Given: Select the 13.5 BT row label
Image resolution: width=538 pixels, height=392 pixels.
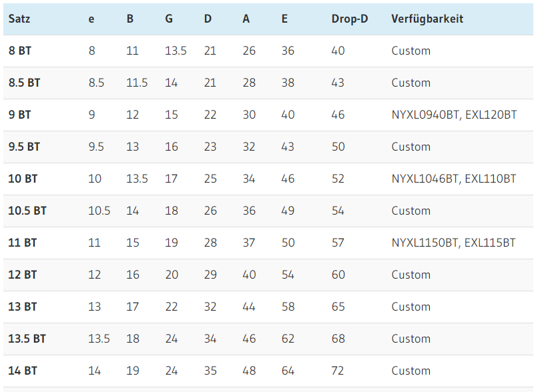Looking at the screenshot, I should click(x=27, y=339).
